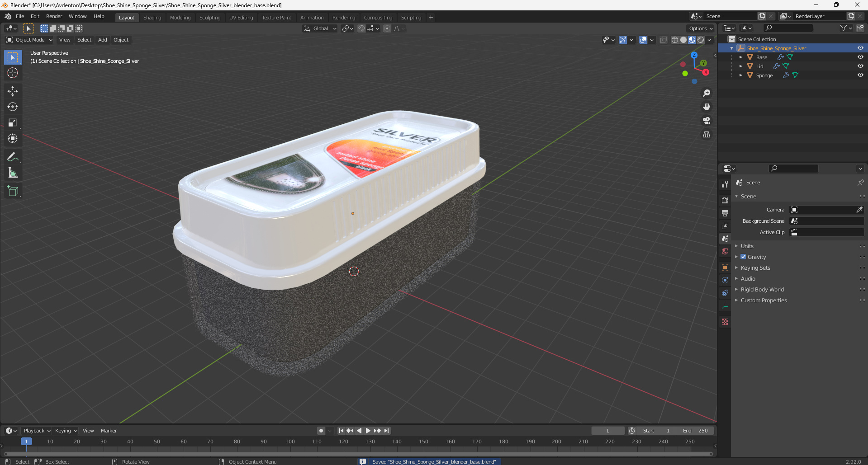Viewport: 868px width, 465px height.
Task: Open the Object Constraints properties tab
Action: click(725, 293)
